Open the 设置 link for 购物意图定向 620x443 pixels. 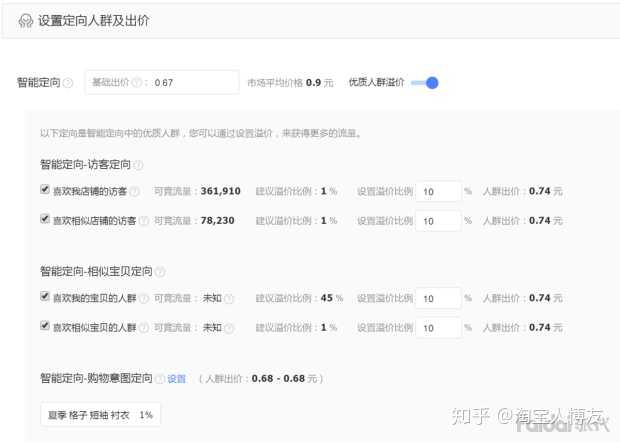click(x=176, y=379)
